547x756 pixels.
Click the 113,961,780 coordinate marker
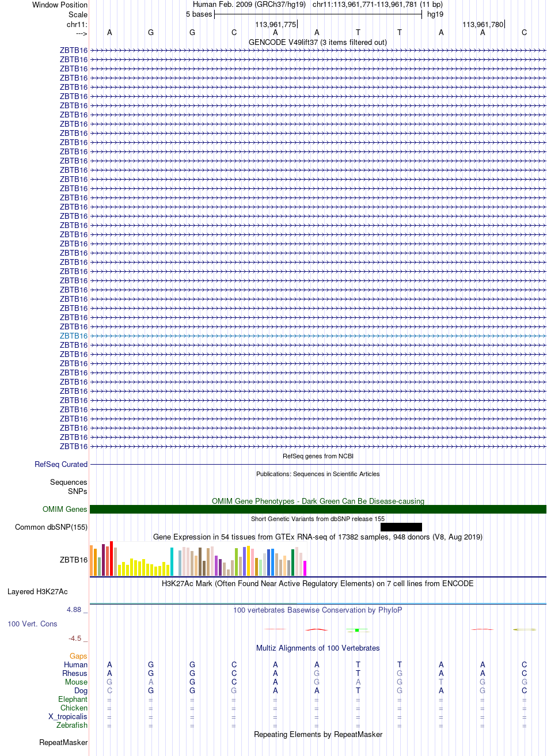tap(483, 24)
